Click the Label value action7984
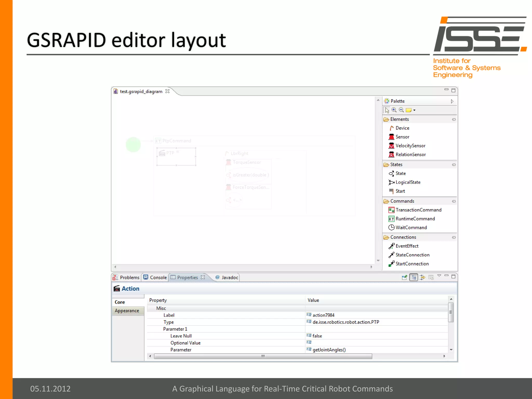Screen dimensions: 532x399 coord(323,315)
